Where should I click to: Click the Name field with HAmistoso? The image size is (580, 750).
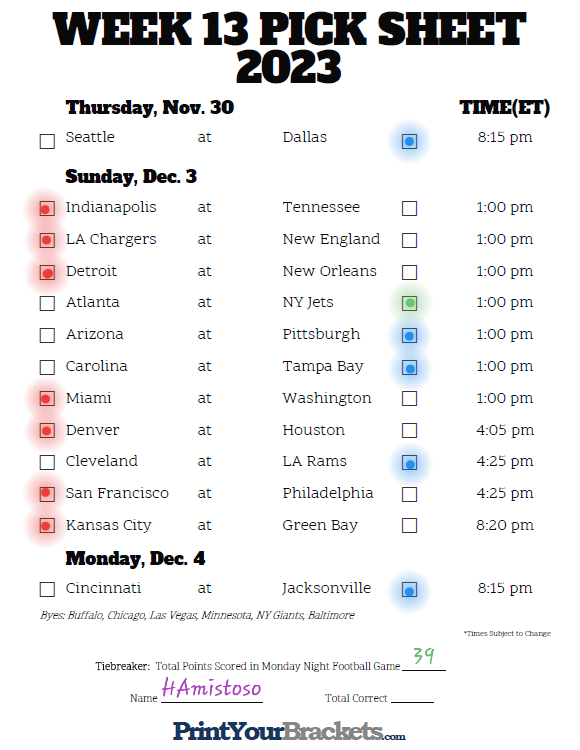click(212, 690)
